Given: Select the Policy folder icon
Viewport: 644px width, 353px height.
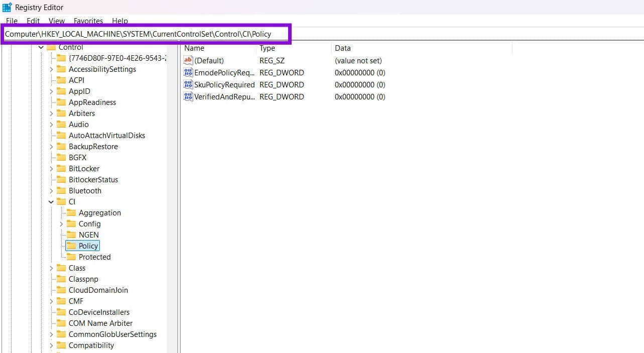Looking at the screenshot, I should tap(71, 246).
